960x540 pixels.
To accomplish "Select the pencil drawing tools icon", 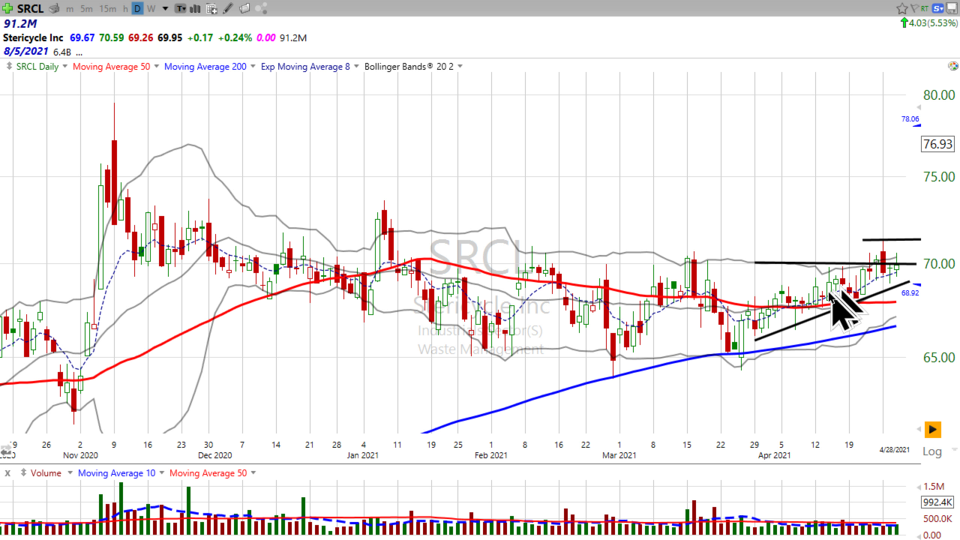I will click(228, 9).
